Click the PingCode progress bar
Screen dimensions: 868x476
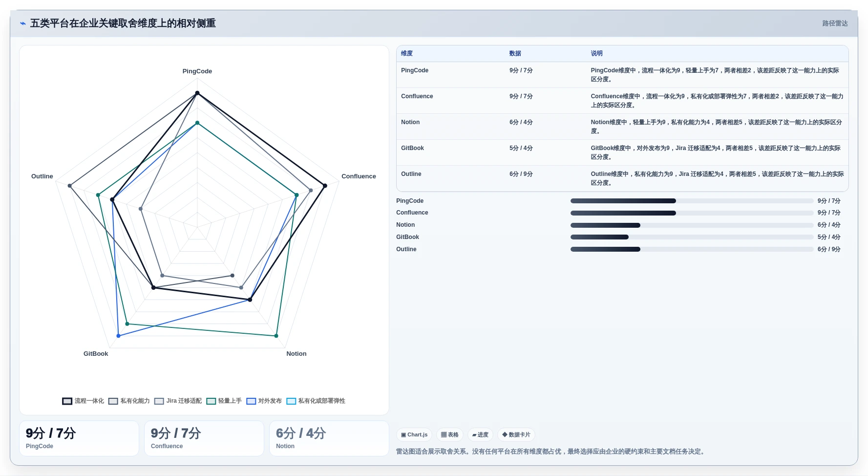click(692, 201)
